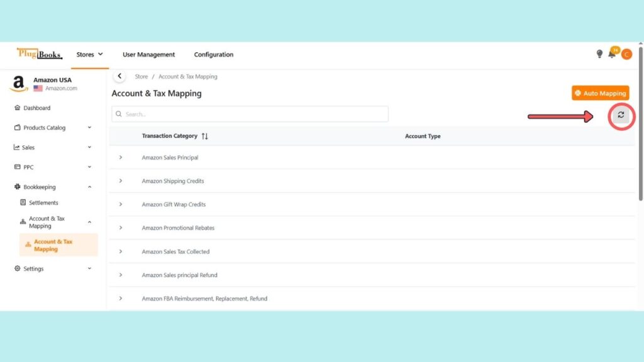Open the User Management tab

coord(148,54)
